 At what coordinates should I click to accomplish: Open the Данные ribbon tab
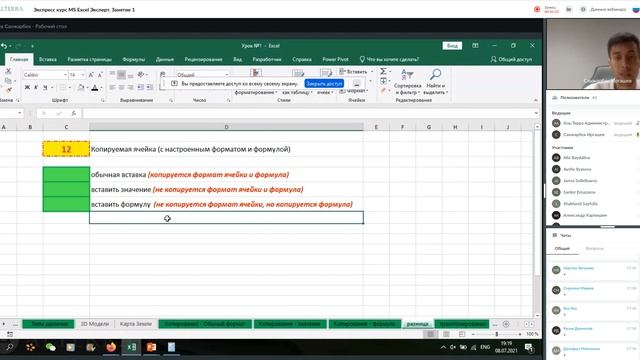[x=164, y=59]
